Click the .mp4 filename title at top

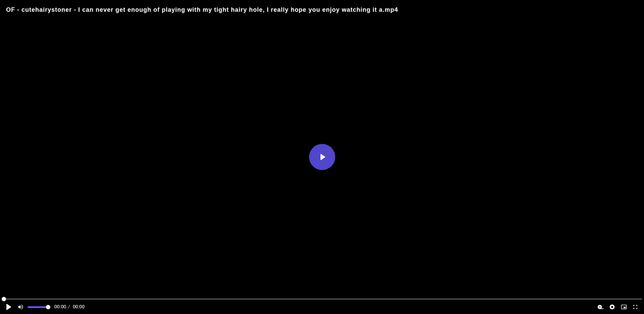(x=202, y=10)
